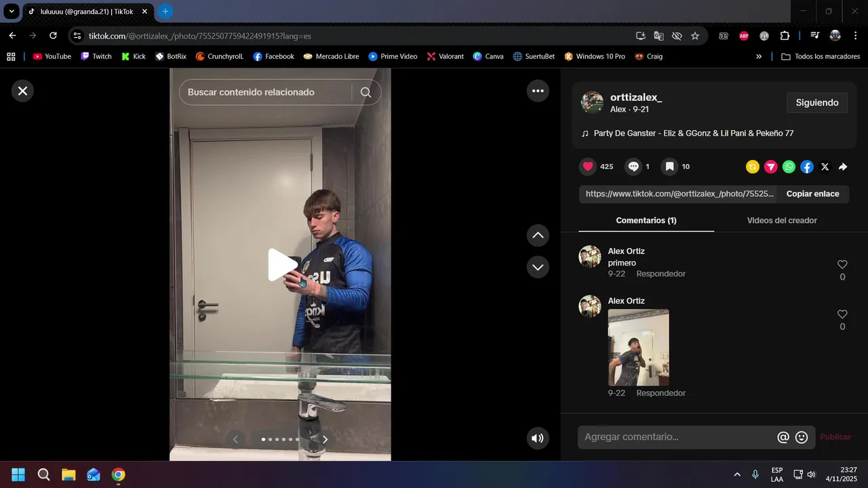Close the TikTok photo viewer

pyautogui.click(x=22, y=91)
